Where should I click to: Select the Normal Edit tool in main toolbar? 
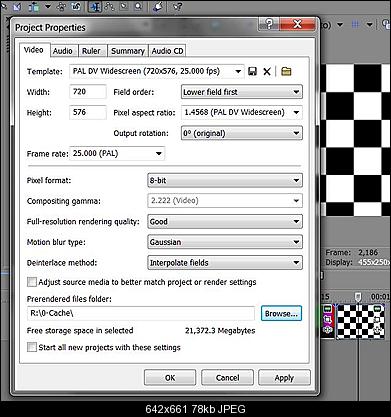pos(95,6)
